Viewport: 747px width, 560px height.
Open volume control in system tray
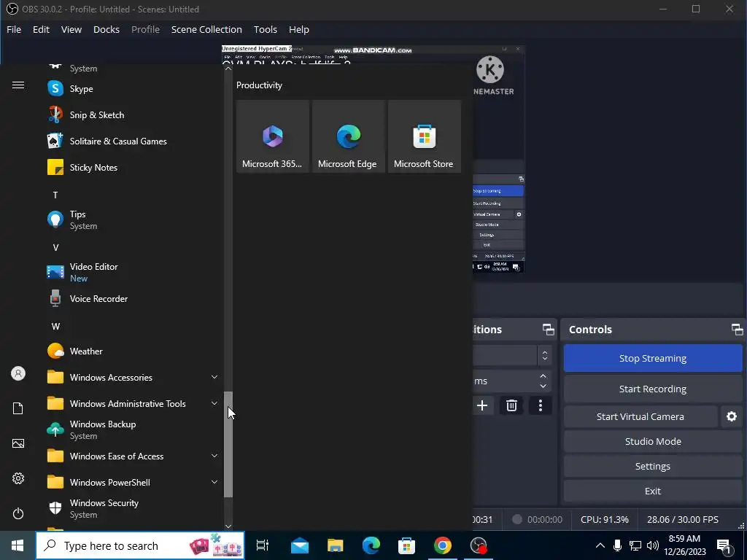pos(653,545)
